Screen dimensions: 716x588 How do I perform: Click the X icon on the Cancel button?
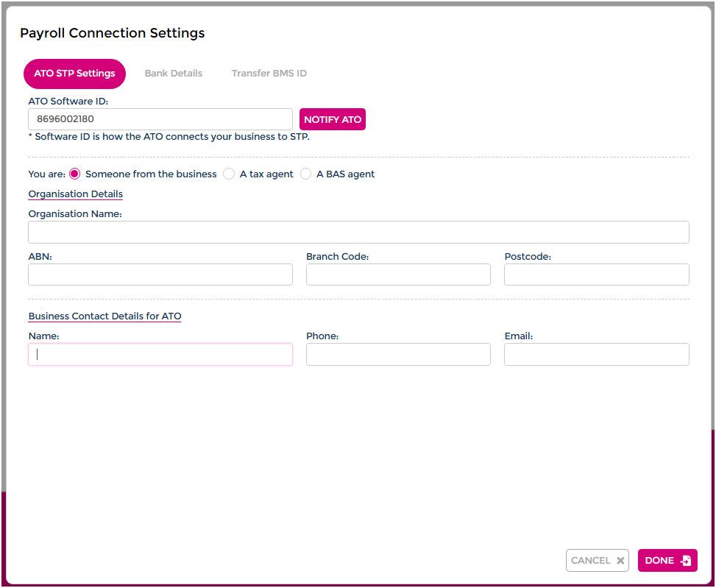(620, 561)
